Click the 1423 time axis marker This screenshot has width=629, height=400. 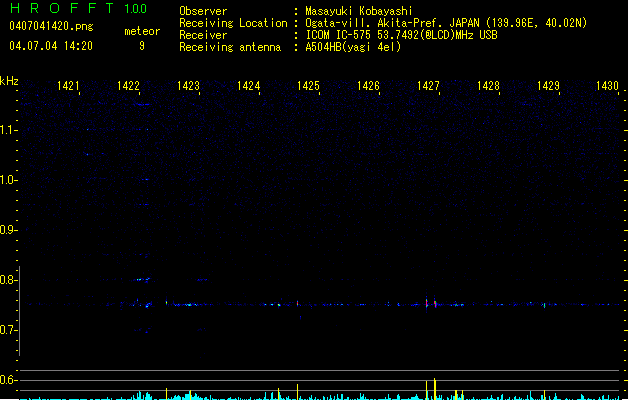tap(188, 86)
